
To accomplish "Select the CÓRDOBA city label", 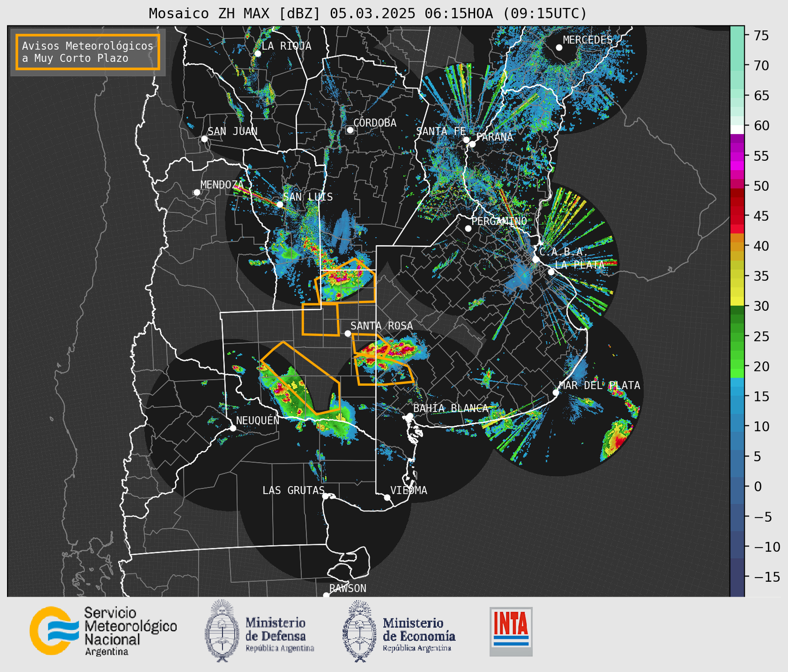I will (375, 123).
